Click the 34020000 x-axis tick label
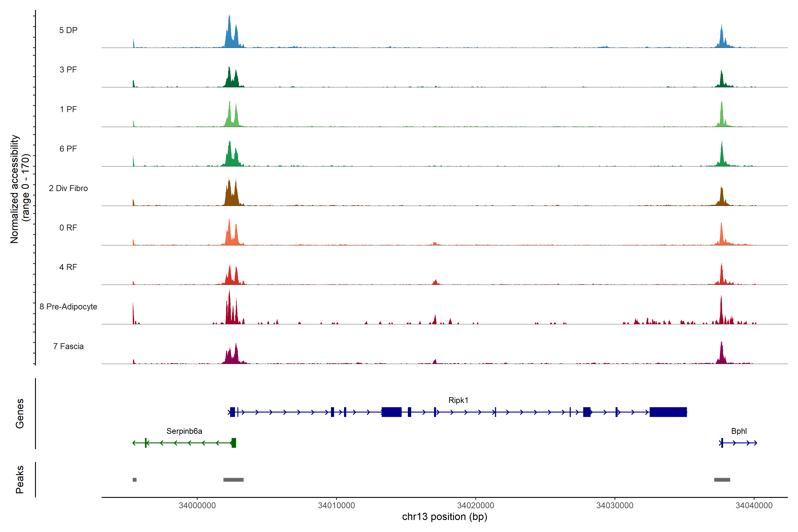Image resolution: width=798 pixels, height=532 pixels. (x=476, y=506)
